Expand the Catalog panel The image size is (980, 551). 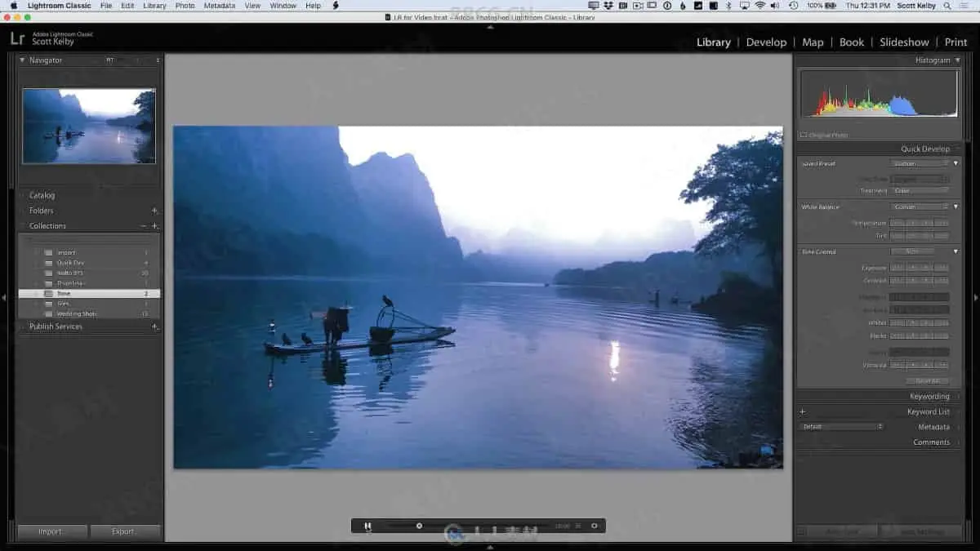tap(42, 195)
